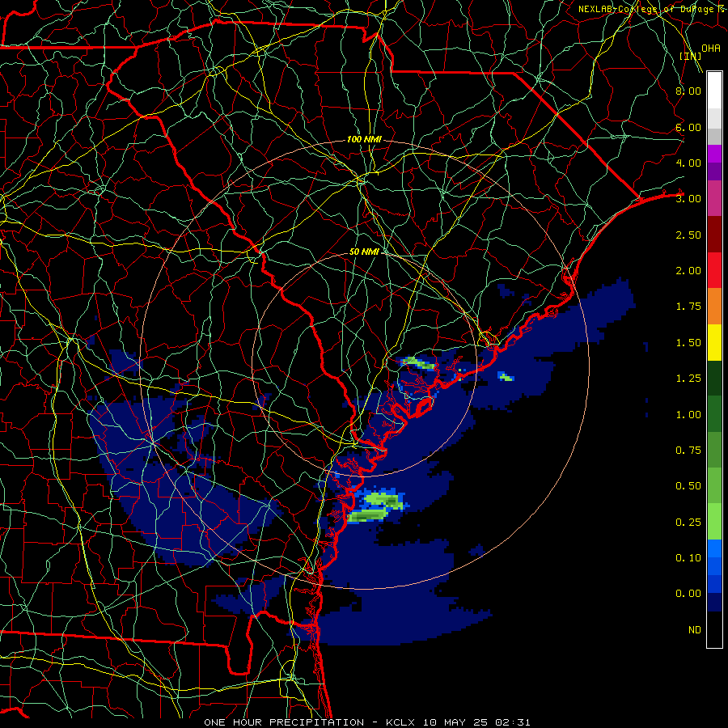Screen dimensions: 728x728
Task: Select the white 8.00 legend swatch
Action: (714, 91)
